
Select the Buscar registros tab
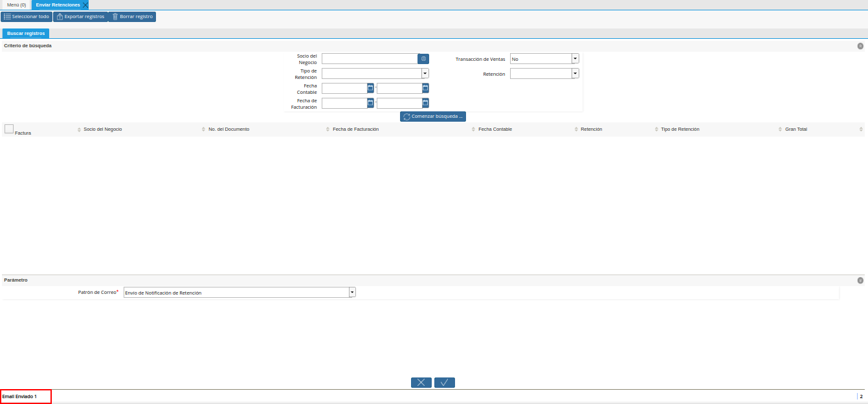[x=26, y=33]
